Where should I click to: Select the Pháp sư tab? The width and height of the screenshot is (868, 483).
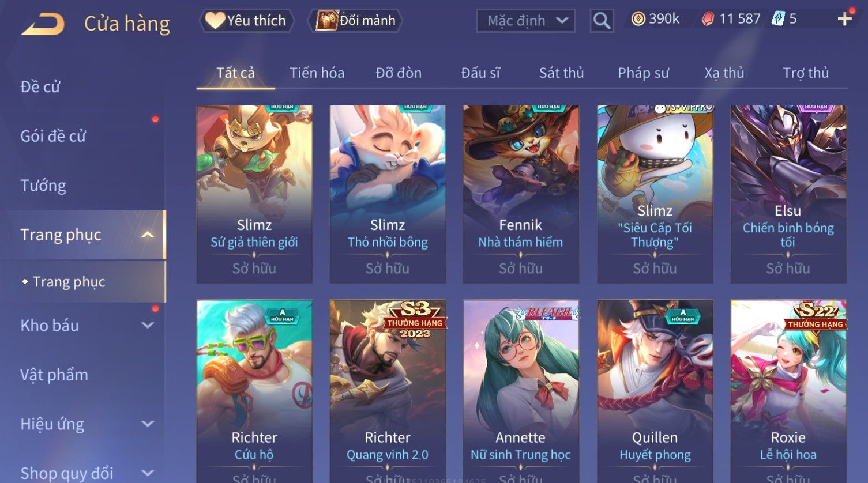click(643, 73)
